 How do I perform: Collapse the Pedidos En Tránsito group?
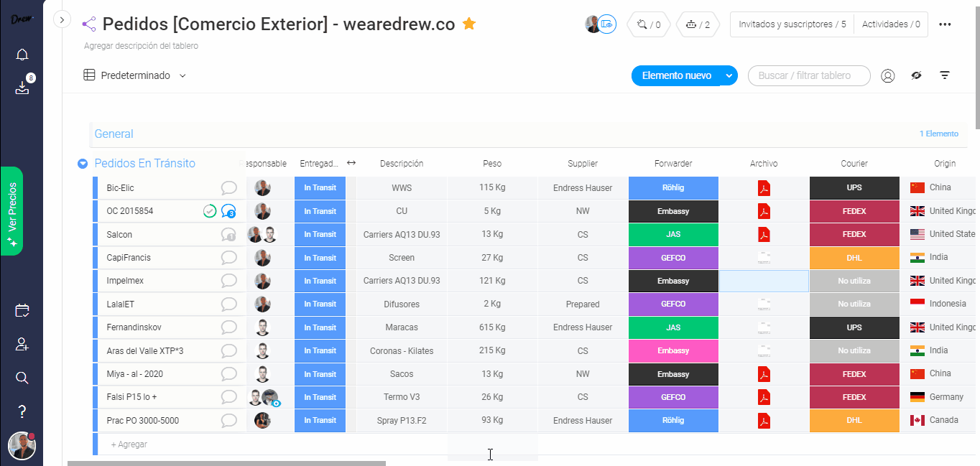[x=82, y=164]
